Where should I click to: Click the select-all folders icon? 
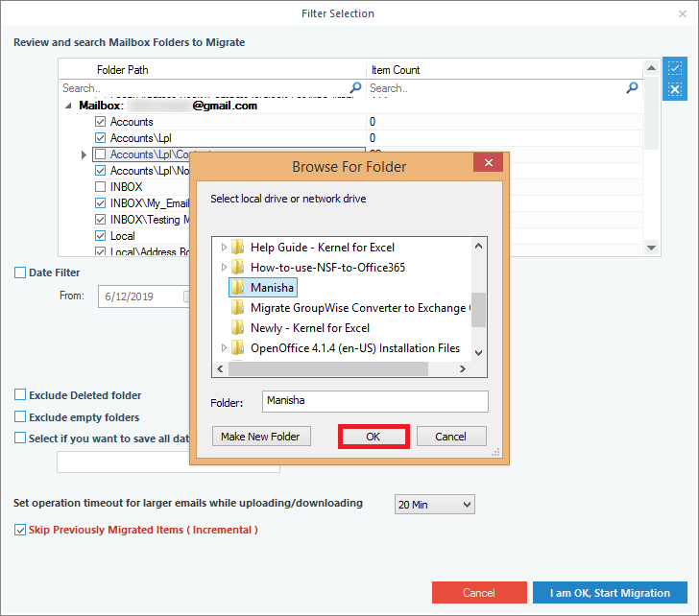coord(674,68)
